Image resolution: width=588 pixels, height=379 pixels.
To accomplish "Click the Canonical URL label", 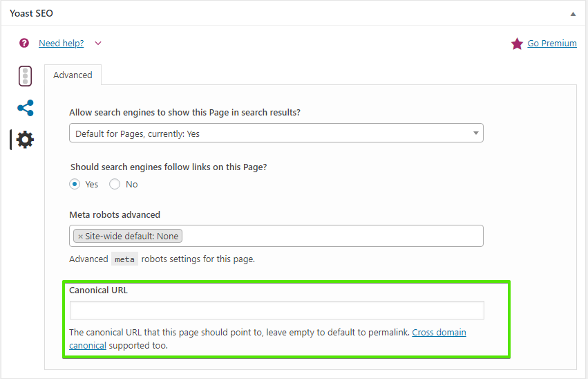I will 98,290.
